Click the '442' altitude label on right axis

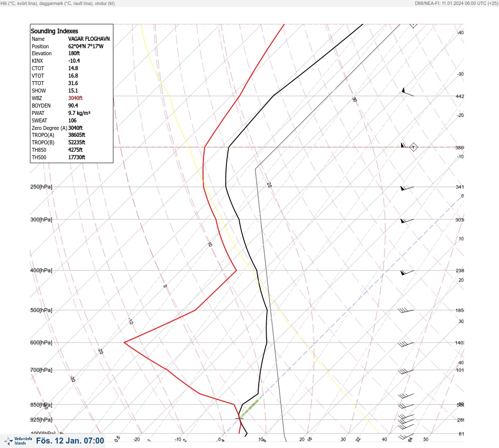point(460,97)
